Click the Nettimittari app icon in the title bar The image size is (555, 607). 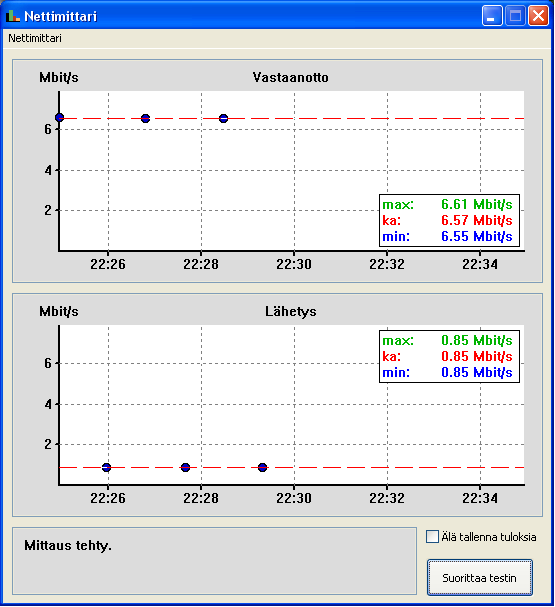pos(13,16)
